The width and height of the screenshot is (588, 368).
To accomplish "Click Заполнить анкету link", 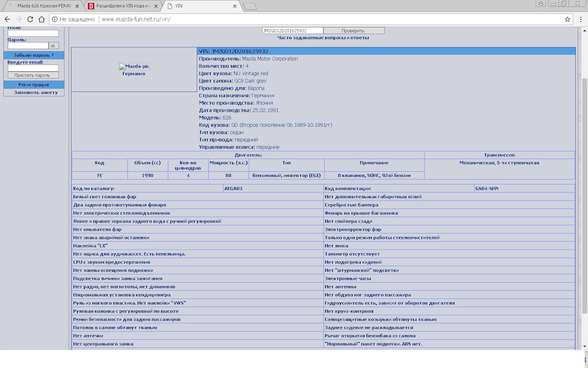I will pos(36,93).
